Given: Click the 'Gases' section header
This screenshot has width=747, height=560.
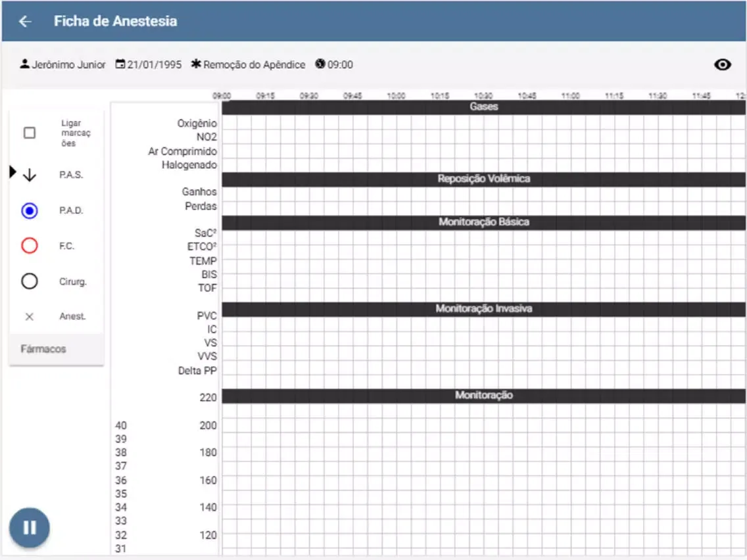Looking at the screenshot, I should (483, 106).
